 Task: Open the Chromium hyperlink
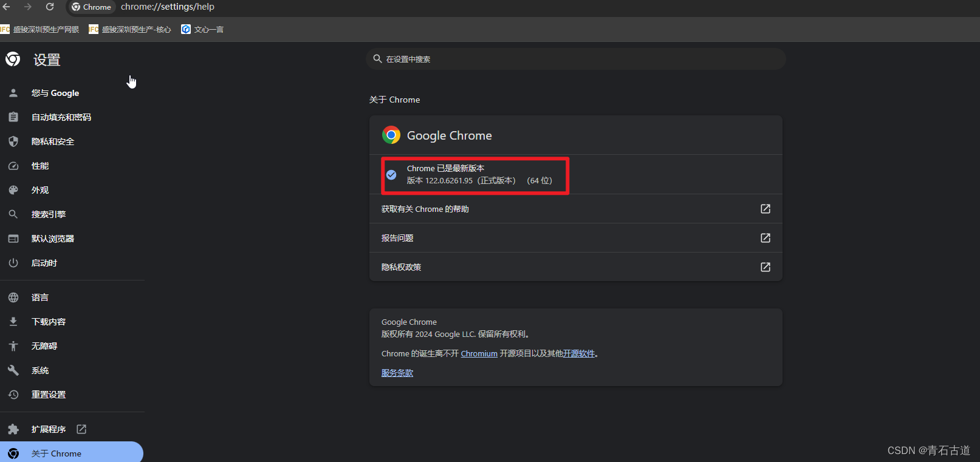pyautogui.click(x=479, y=353)
